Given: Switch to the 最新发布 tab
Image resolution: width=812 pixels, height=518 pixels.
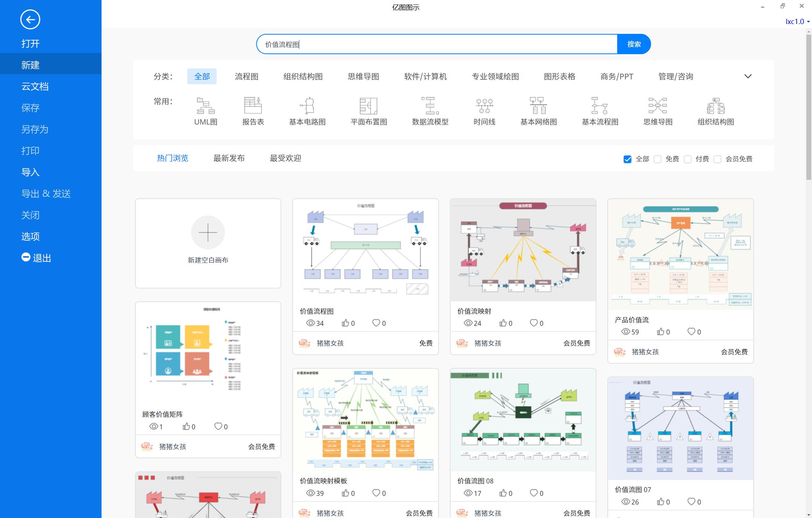Looking at the screenshot, I should point(229,158).
